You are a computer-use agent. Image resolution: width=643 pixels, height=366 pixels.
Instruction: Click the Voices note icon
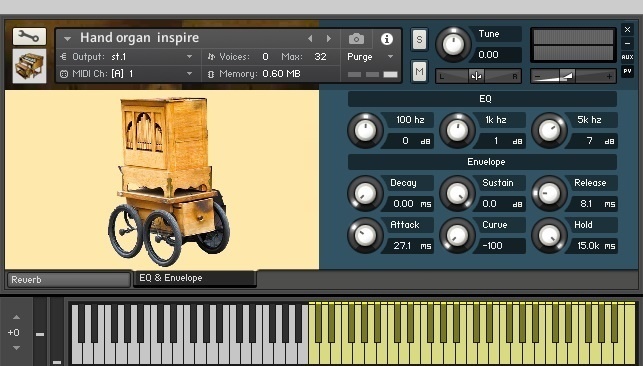tap(211, 57)
